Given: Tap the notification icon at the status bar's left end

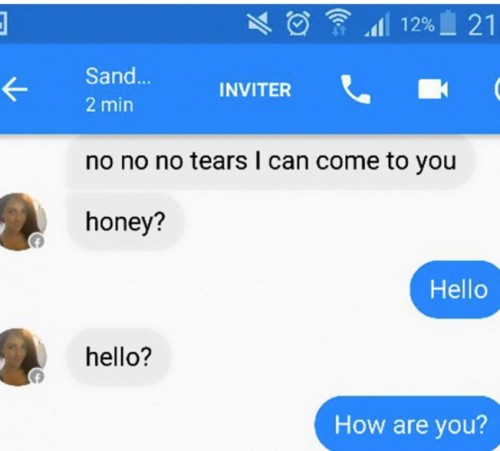Looking at the screenshot, I should [3, 23].
